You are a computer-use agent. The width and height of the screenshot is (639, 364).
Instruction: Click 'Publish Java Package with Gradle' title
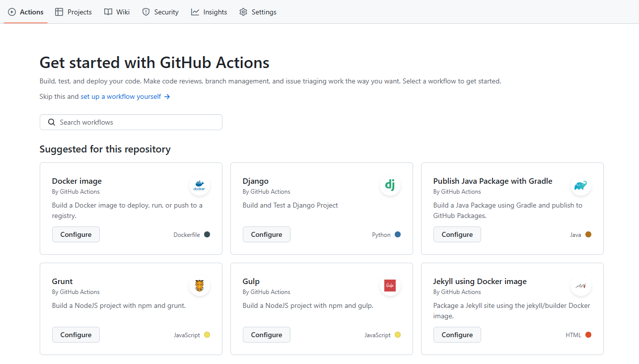(493, 181)
